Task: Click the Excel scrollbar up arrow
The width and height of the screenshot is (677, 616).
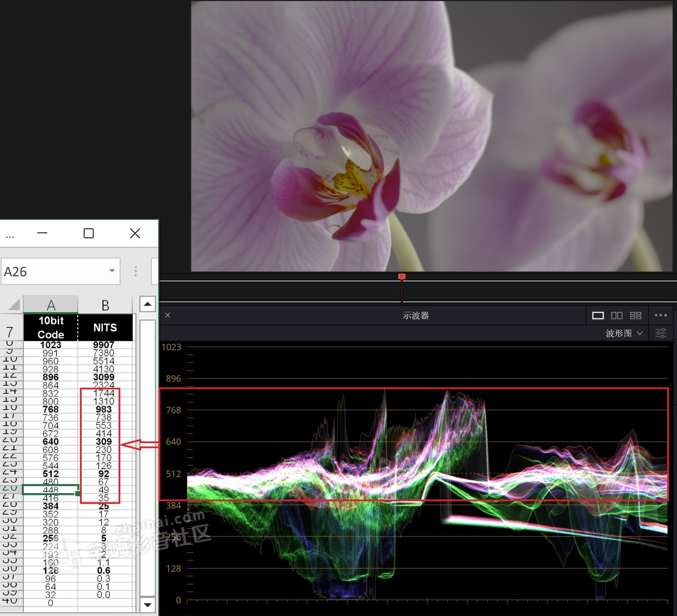Action: pos(148,304)
